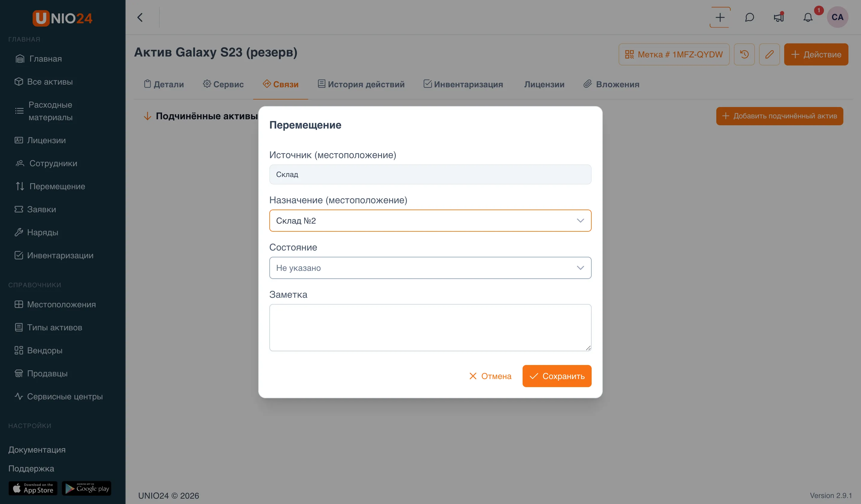Click the Google Play badge
The width and height of the screenshot is (861, 504).
point(86,488)
